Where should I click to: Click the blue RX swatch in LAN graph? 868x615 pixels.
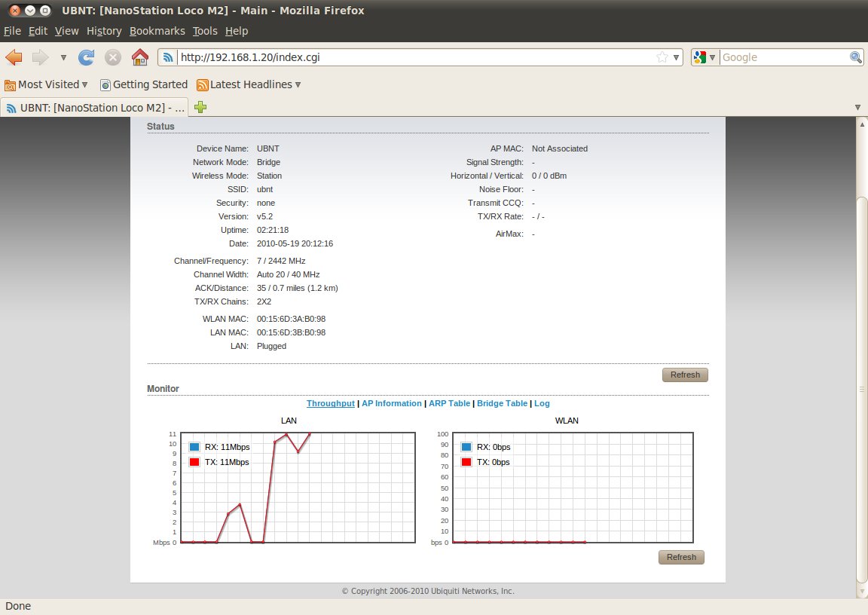(194, 447)
